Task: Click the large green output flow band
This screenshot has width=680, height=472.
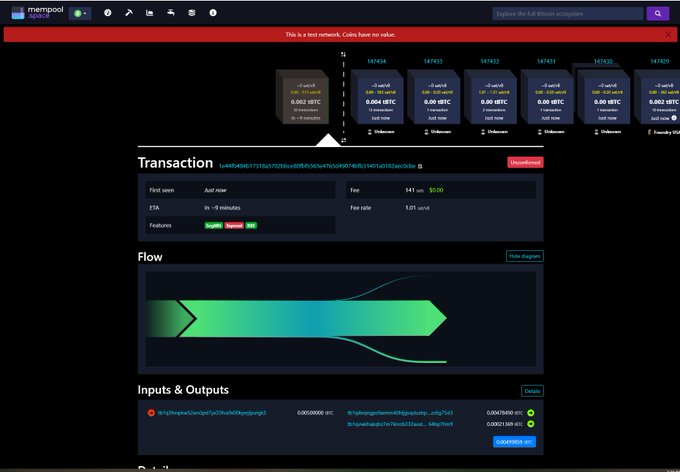Action: pyautogui.click(x=312, y=318)
